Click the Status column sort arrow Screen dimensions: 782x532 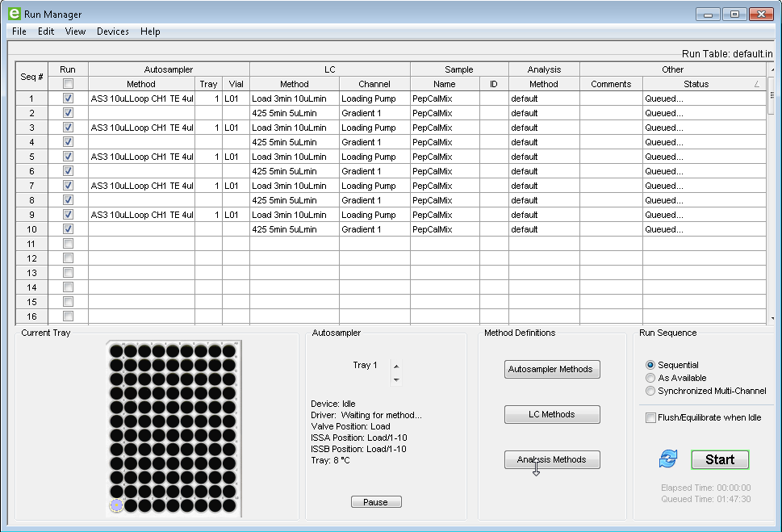pos(756,84)
